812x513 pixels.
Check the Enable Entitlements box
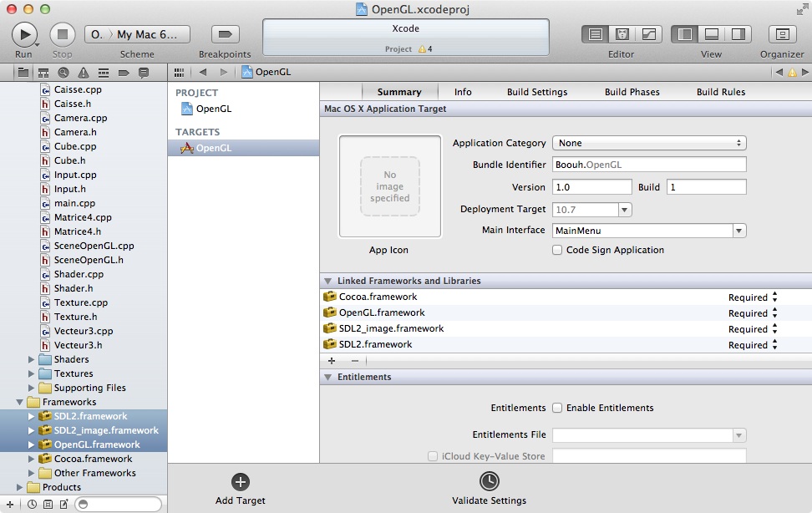(557, 408)
